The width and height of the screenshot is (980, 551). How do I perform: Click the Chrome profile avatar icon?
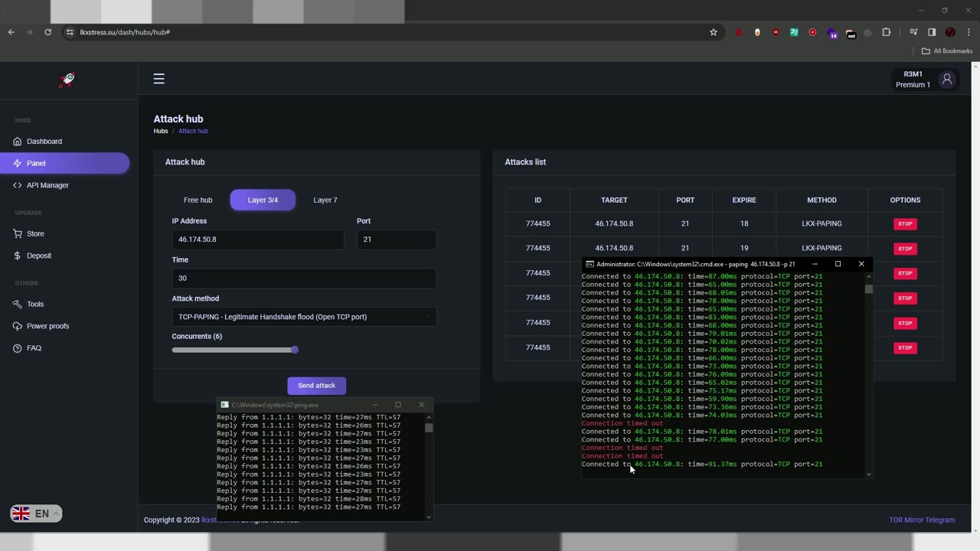point(950,32)
